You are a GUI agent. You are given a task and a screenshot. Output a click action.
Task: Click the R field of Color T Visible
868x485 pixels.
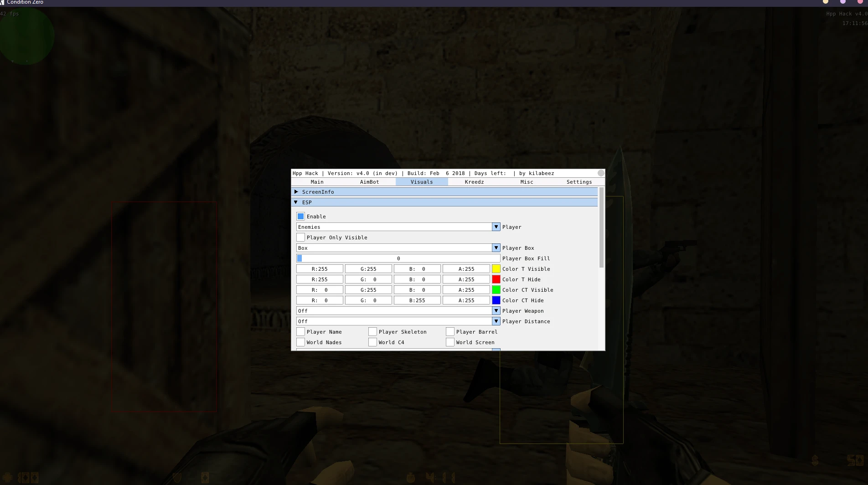320,269
